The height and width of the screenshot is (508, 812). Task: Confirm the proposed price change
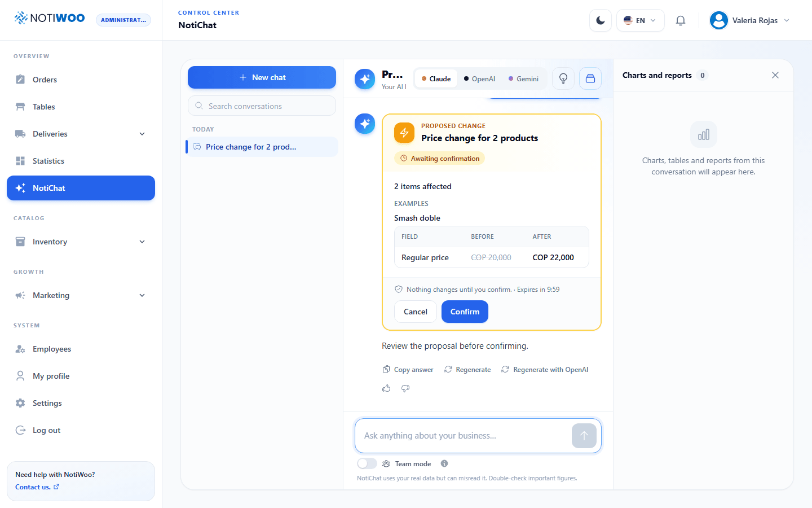point(465,312)
